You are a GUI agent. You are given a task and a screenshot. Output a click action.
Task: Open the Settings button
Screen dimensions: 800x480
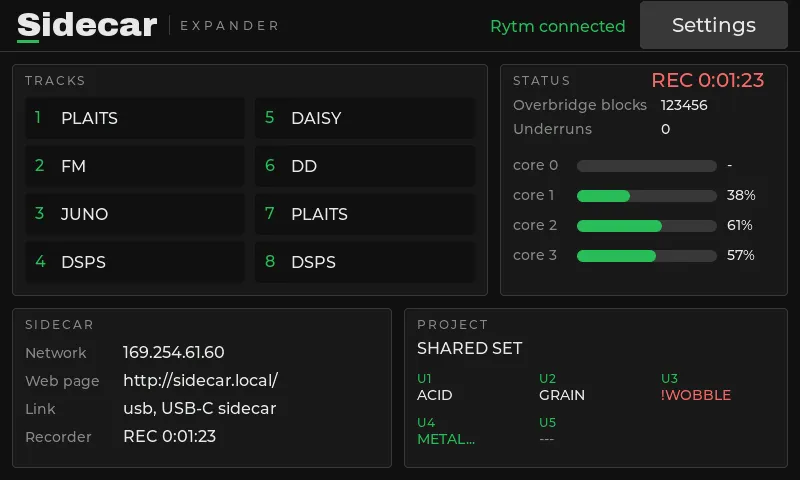coord(713,25)
